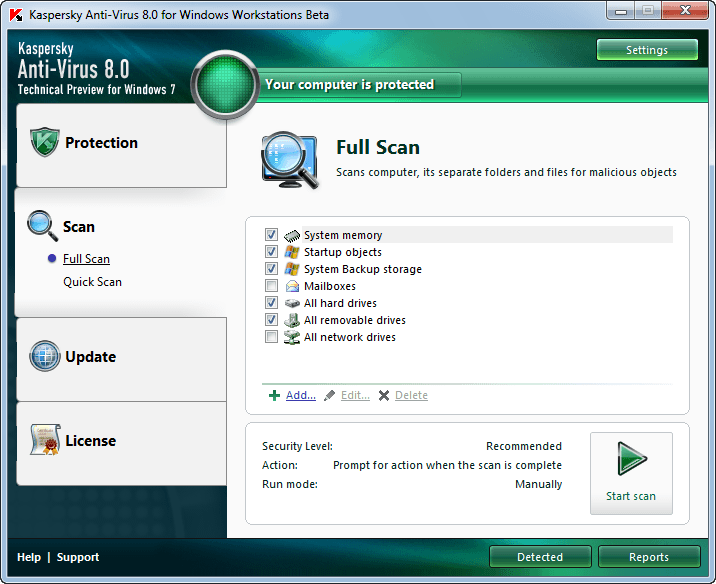Open the Update section
Viewport: 716px width, 584px height.
121,359
